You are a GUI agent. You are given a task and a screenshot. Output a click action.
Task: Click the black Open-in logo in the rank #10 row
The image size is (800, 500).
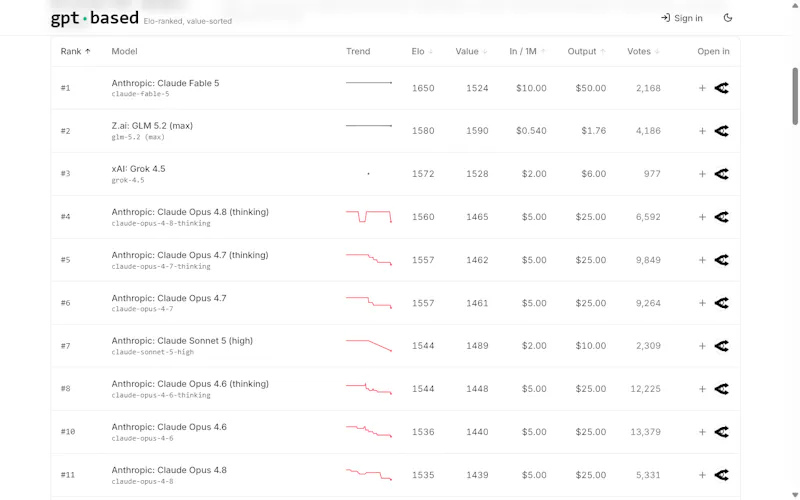[x=721, y=432]
